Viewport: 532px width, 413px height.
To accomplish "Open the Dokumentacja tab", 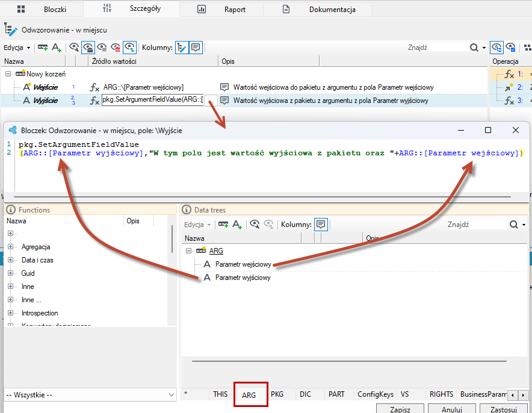I will point(318,9).
